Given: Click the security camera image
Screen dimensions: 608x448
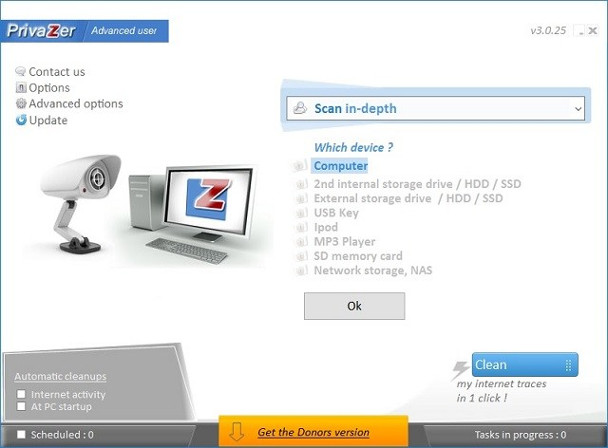Looking at the screenshot, I should [x=81, y=203].
